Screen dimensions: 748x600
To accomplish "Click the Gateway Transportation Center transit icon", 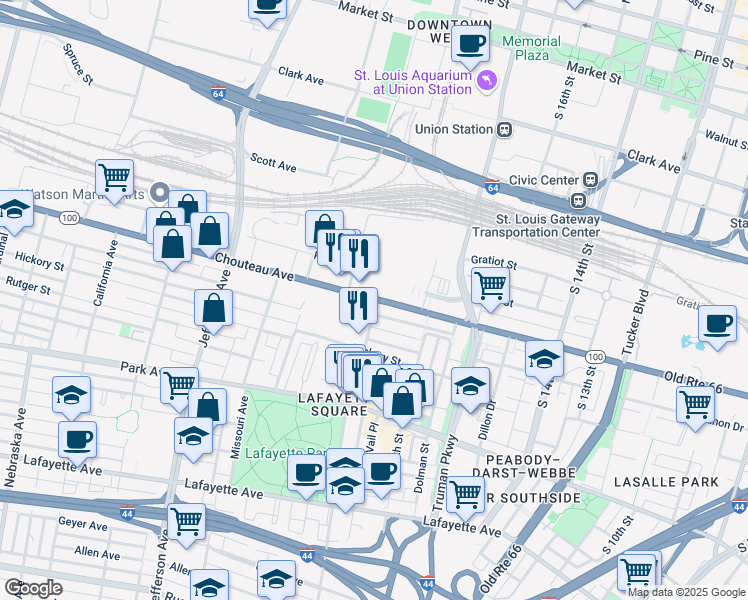I will tap(579, 201).
